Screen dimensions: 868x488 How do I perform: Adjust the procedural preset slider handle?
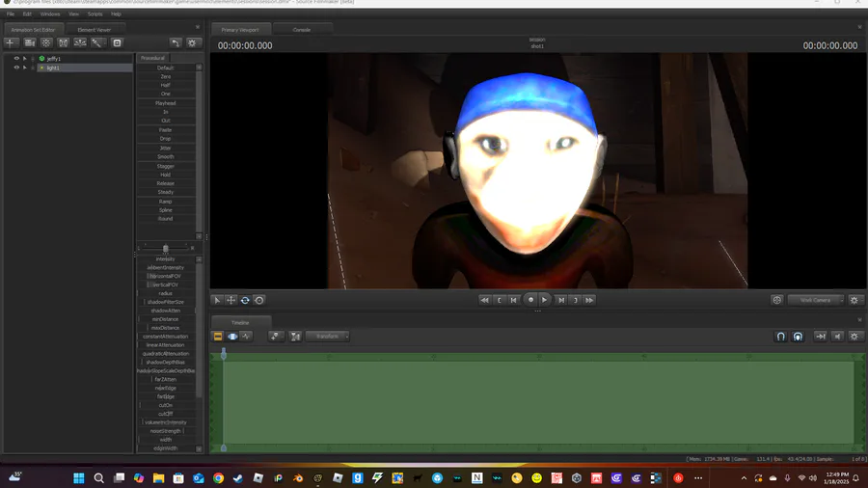point(166,249)
